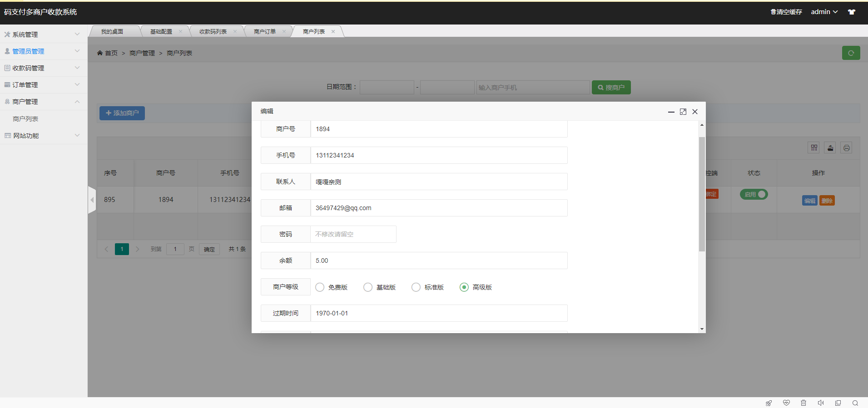The image size is (868, 408).
Task: Collapse the 商户管理 sidebar section
Action: 44,102
